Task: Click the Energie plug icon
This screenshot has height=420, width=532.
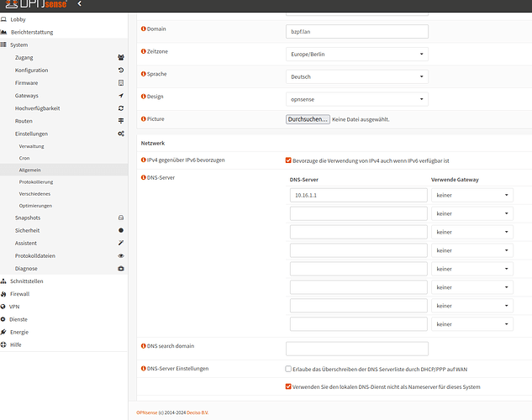Action: click(3, 332)
